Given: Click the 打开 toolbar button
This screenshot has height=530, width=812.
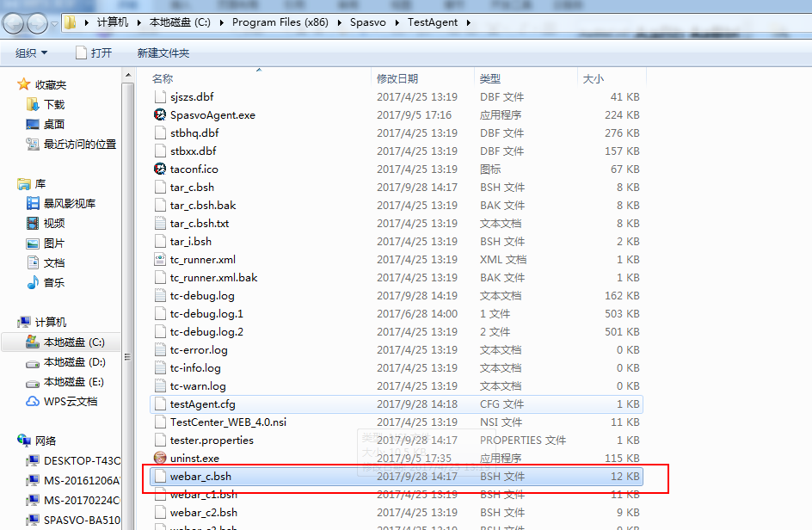Looking at the screenshot, I should 94,52.
